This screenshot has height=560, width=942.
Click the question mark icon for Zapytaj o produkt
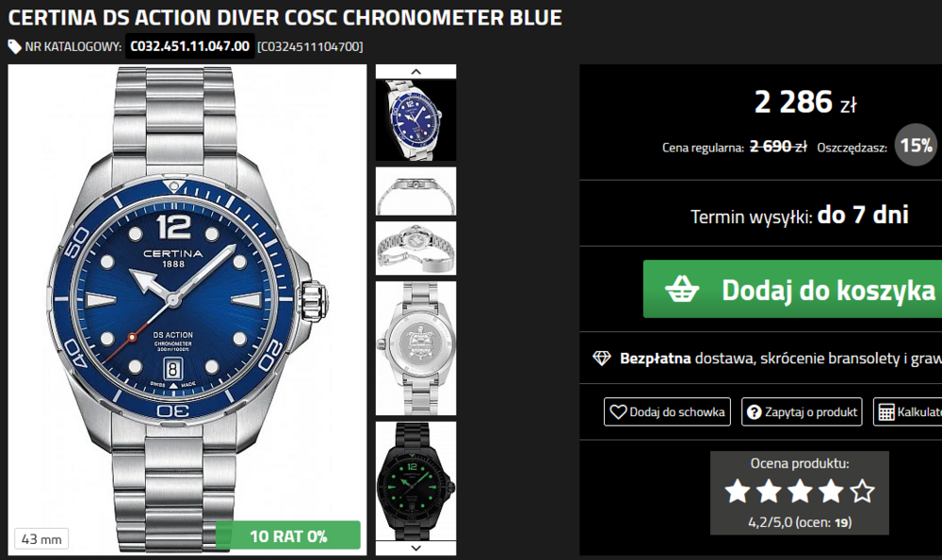click(754, 412)
